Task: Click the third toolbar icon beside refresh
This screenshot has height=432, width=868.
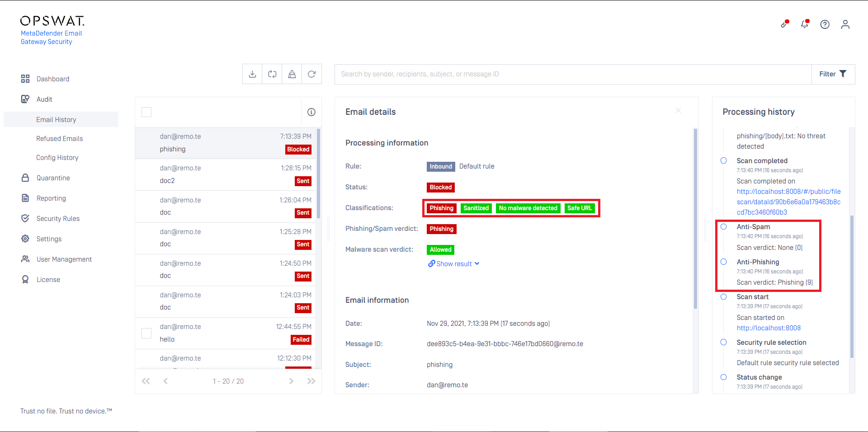Action: coord(292,74)
